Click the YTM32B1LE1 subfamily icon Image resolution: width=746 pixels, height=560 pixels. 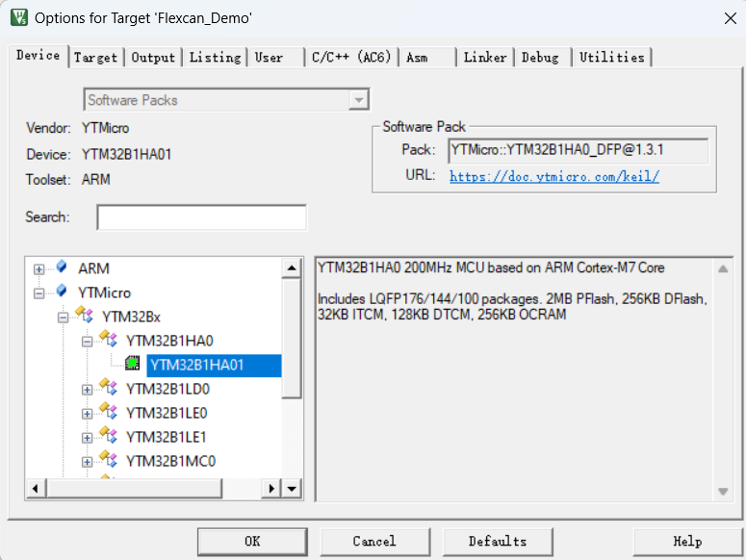pyautogui.click(x=108, y=435)
